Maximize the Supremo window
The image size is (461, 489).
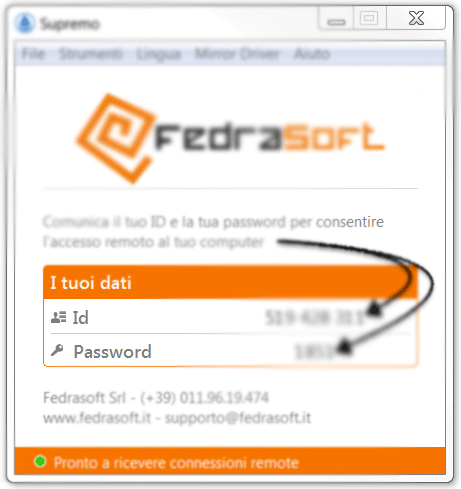[x=369, y=18]
